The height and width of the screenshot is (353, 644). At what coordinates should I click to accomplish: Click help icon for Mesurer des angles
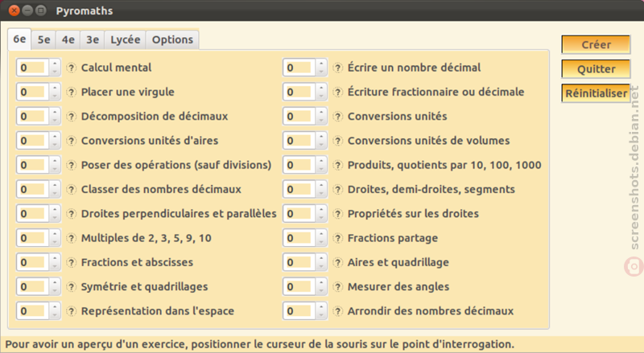(337, 287)
